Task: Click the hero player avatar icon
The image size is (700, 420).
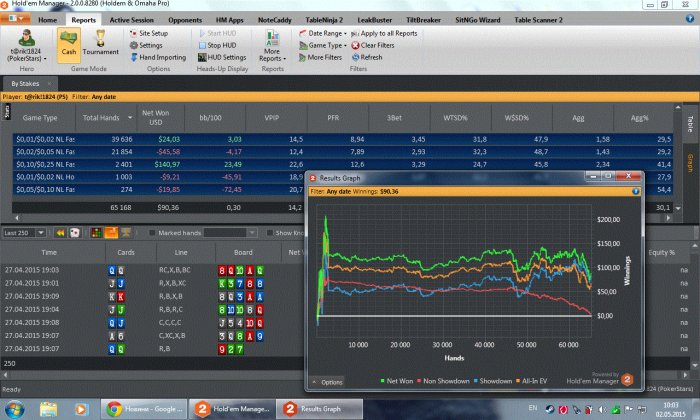Action: (x=26, y=38)
